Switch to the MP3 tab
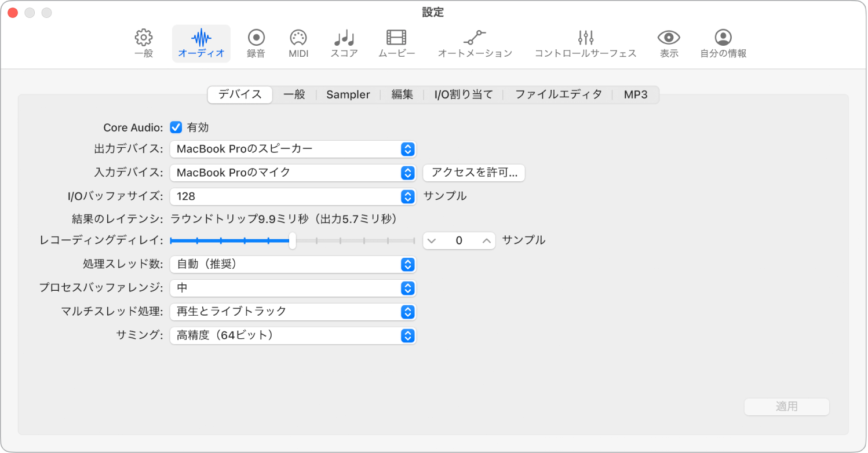This screenshot has height=453, width=868. (636, 94)
